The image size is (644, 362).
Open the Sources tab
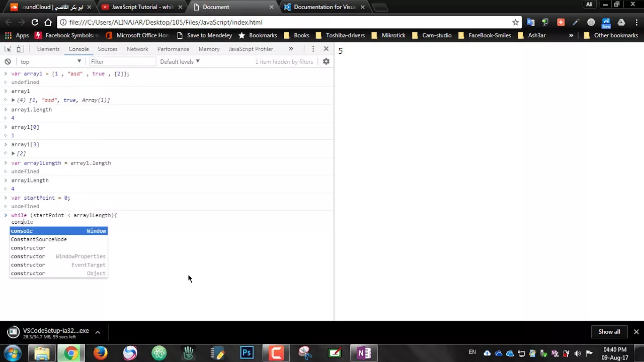108,49
